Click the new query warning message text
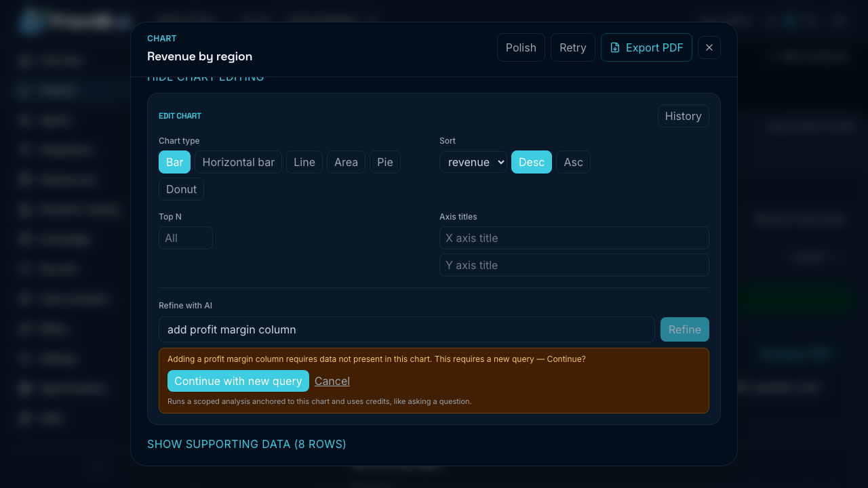Viewport: 868px width, 488px height. click(x=376, y=359)
